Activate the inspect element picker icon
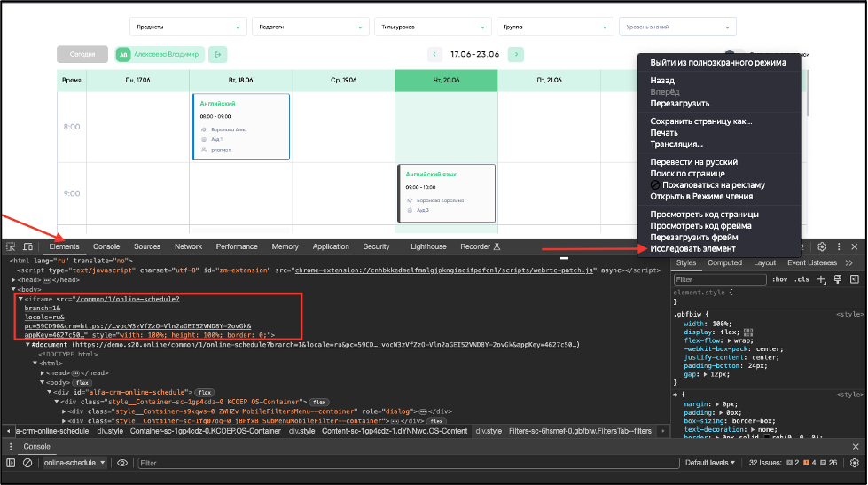Viewport: 868px width, 485px height. [x=11, y=246]
